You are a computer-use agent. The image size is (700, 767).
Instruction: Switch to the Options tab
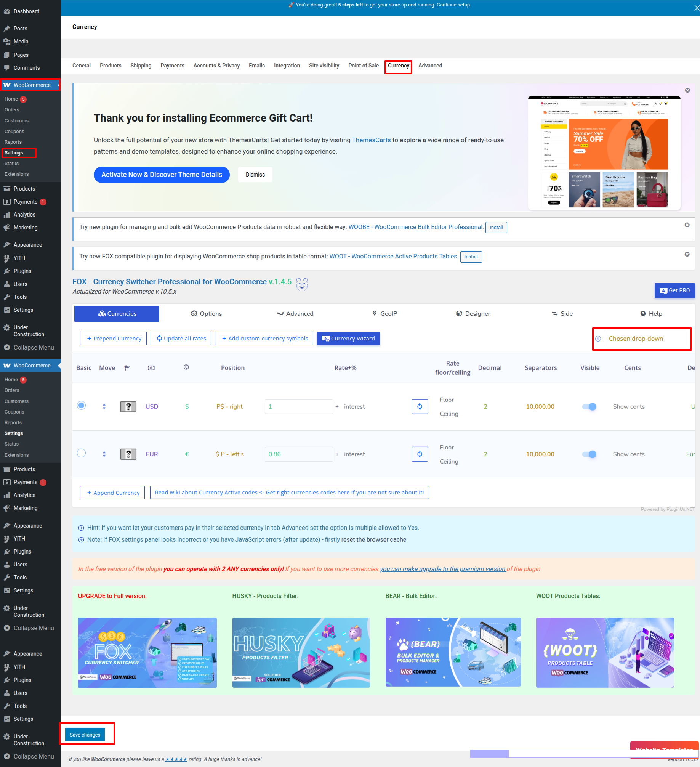pos(206,314)
